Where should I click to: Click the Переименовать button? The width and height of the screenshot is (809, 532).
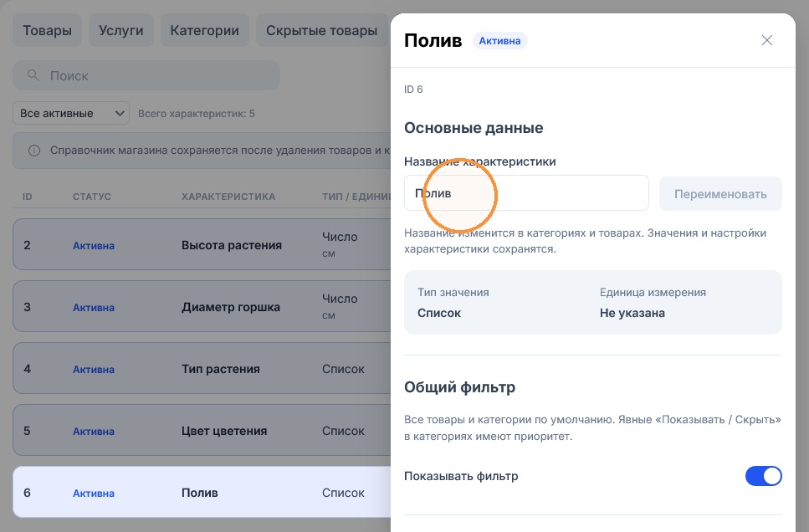720,194
